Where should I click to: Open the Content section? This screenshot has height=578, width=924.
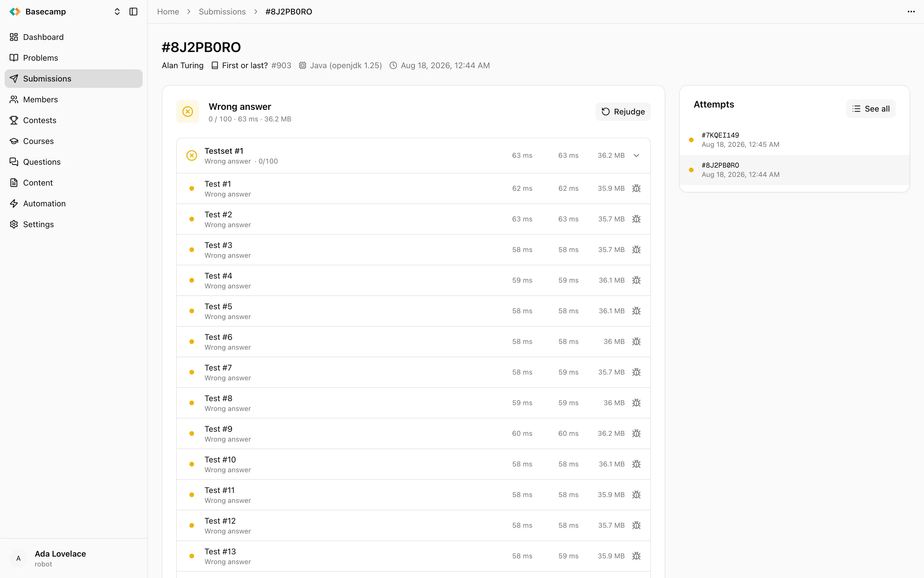pos(73,183)
